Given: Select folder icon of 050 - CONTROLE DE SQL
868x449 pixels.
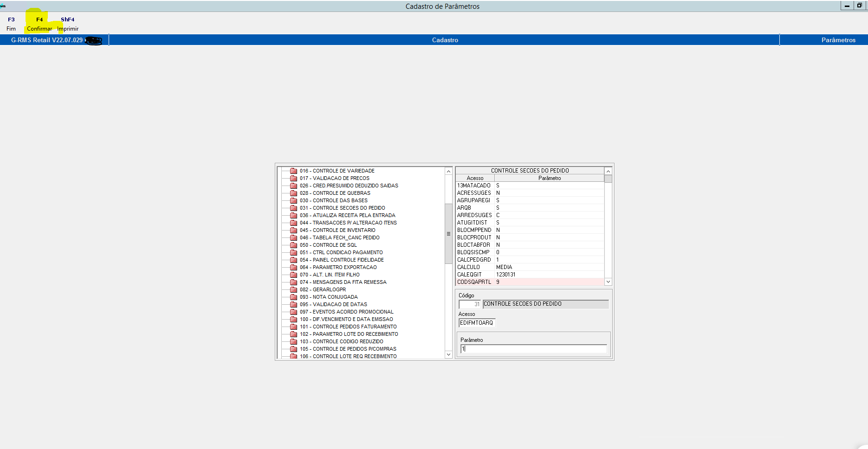Looking at the screenshot, I should (293, 245).
